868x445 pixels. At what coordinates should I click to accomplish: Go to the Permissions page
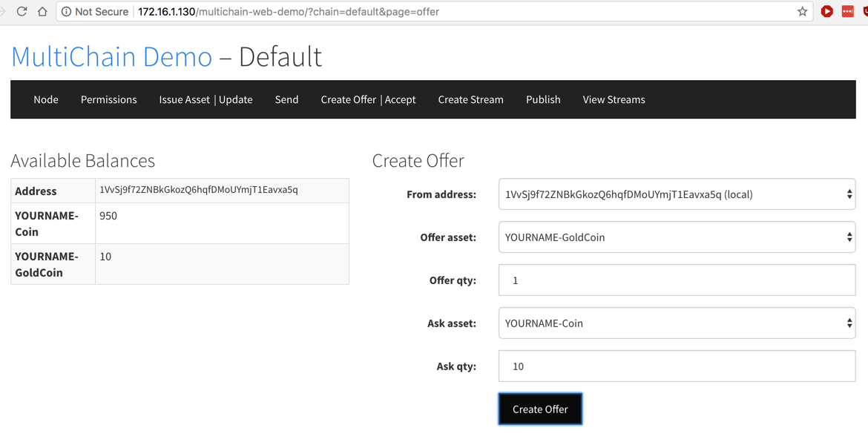pos(109,99)
